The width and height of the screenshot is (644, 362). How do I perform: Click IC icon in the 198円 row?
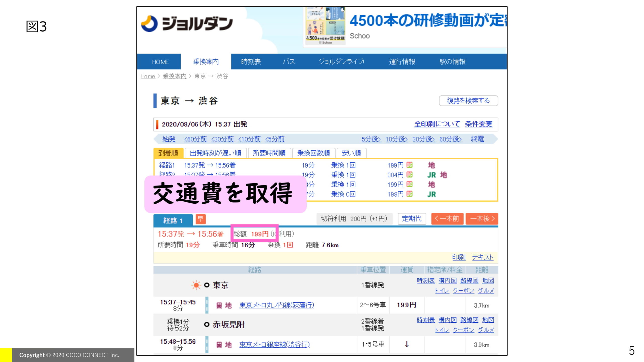tap(410, 194)
